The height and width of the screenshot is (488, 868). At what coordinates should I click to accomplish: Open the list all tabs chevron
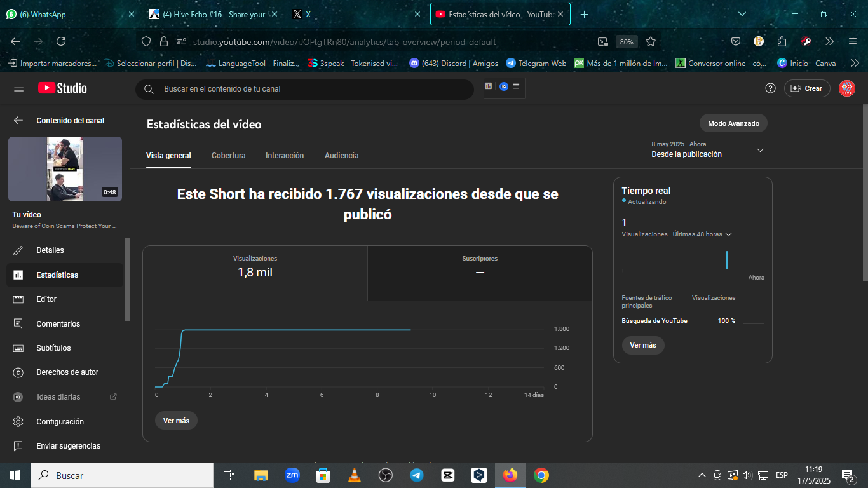[x=742, y=14]
